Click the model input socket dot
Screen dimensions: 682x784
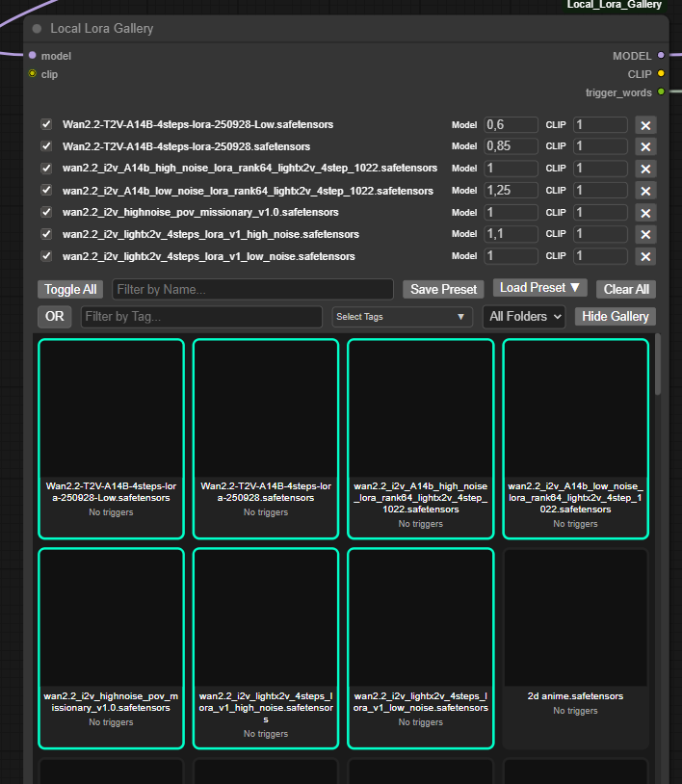pos(33,55)
